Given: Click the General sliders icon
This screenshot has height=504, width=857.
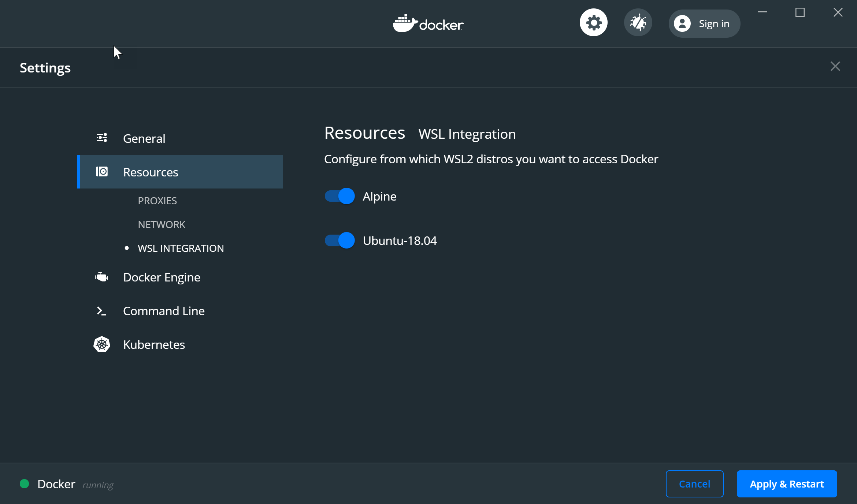Looking at the screenshot, I should [102, 138].
